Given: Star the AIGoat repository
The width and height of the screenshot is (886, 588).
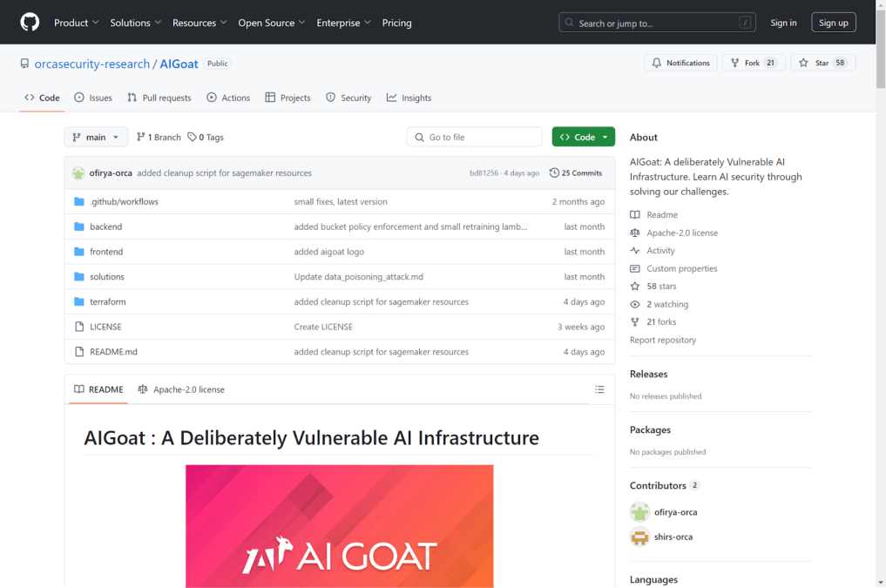Looking at the screenshot, I should pyautogui.click(x=822, y=63).
